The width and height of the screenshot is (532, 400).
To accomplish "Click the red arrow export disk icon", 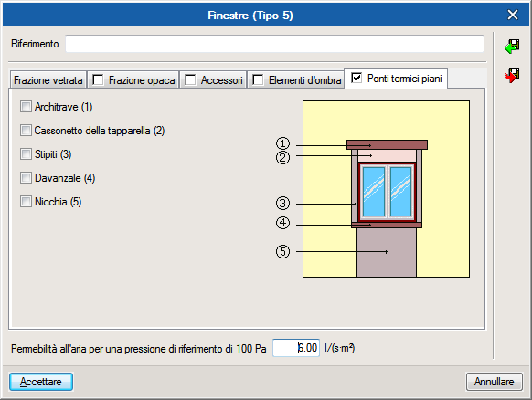I will (512, 76).
